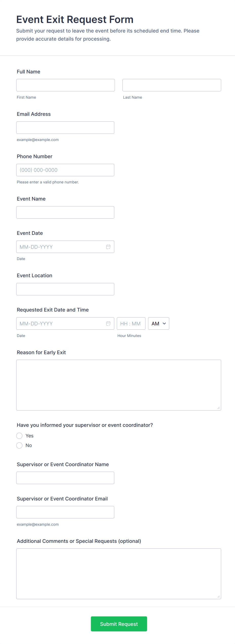Click the Email Address input field
The height and width of the screenshot is (644, 235).
65,127
